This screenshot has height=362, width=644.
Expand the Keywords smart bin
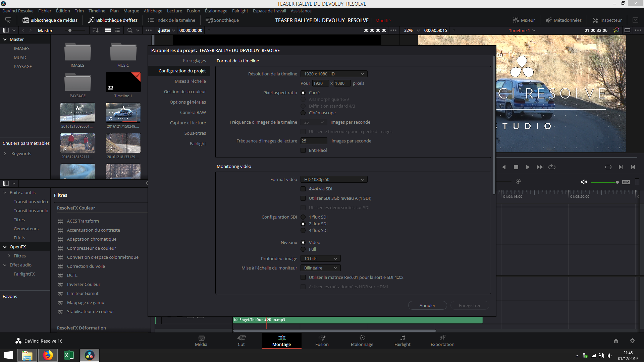tap(5, 154)
